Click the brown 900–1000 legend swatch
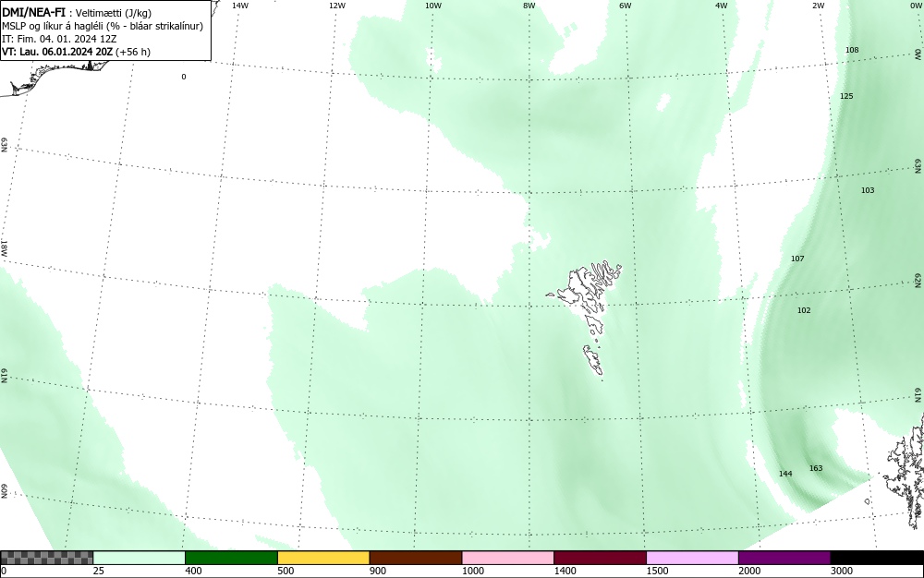This screenshot has height=578, width=924. click(x=416, y=558)
